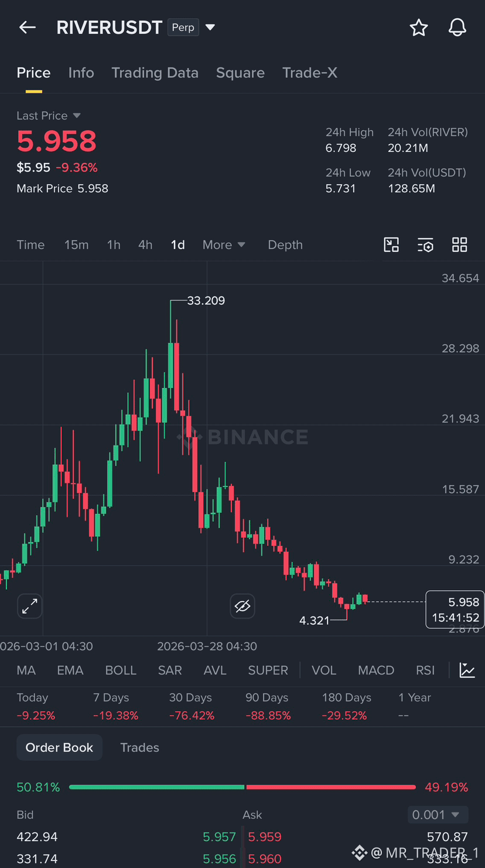Tap the bid quantity 422.94

pos(37,837)
